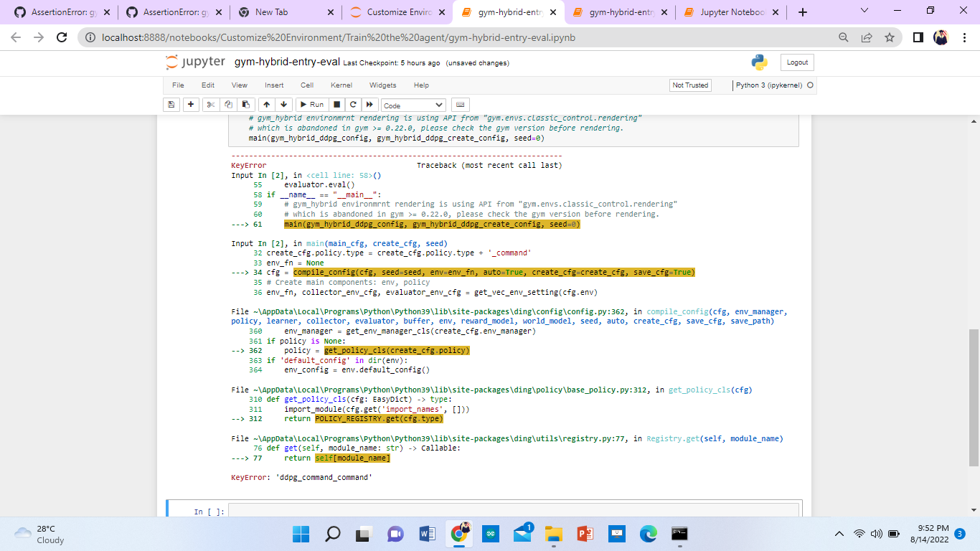The image size is (980, 551).
Task: Open the hidden icons tray expander
Action: point(839,534)
